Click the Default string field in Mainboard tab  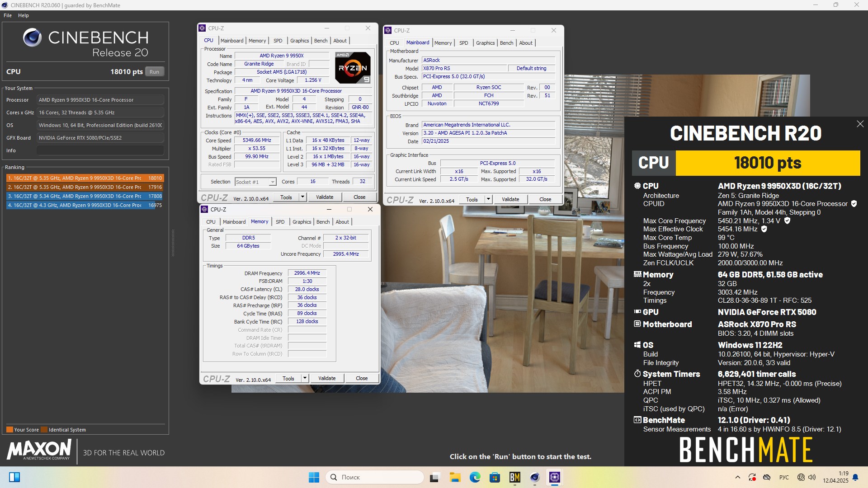coord(532,68)
